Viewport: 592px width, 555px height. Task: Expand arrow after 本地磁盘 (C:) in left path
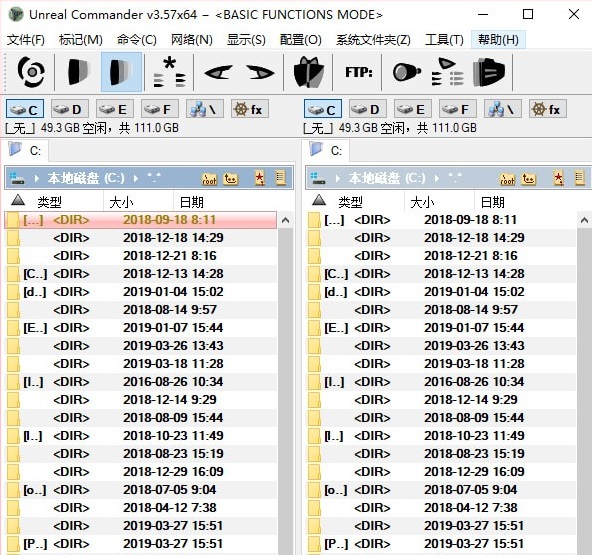click(x=136, y=178)
